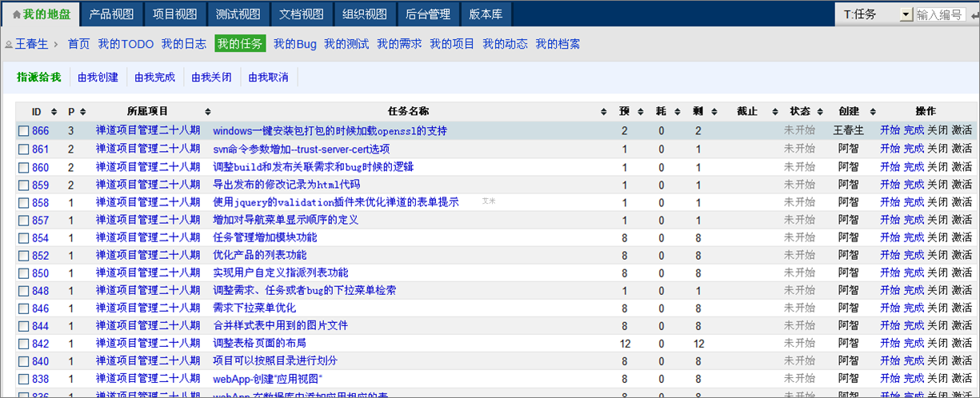Open 我的Bug in navigation menu
The width and height of the screenshot is (980, 398).
click(294, 44)
